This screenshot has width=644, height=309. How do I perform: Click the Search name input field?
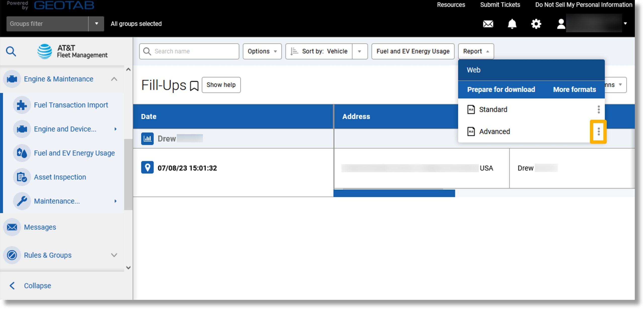pyautogui.click(x=189, y=51)
